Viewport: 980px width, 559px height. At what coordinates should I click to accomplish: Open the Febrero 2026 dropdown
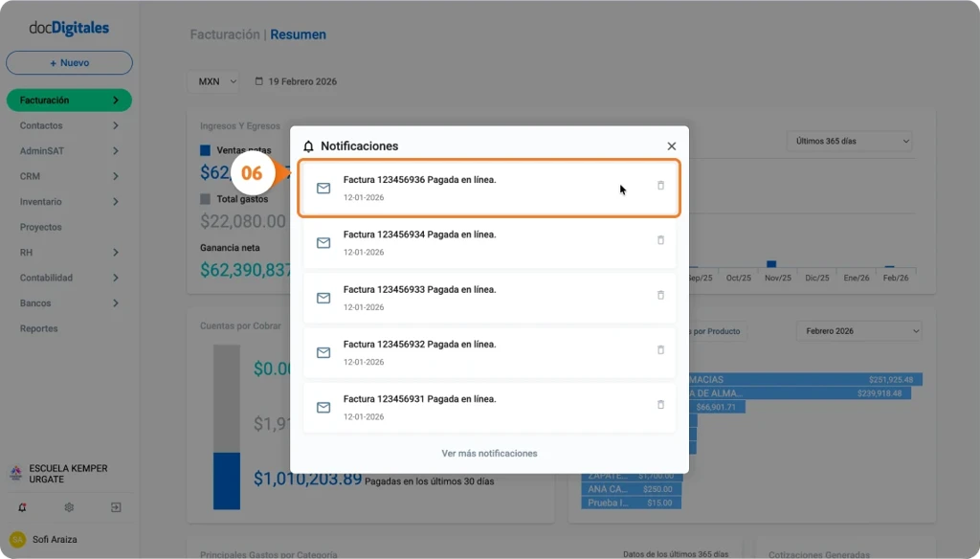pyautogui.click(x=857, y=330)
